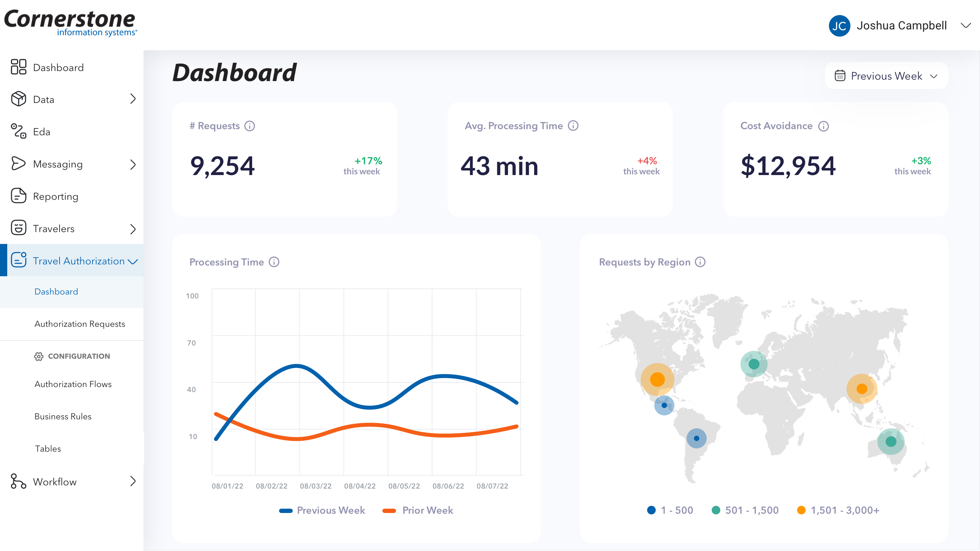Toggle the Previous Week legend series
This screenshot has height=551, width=980.
point(322,510)
